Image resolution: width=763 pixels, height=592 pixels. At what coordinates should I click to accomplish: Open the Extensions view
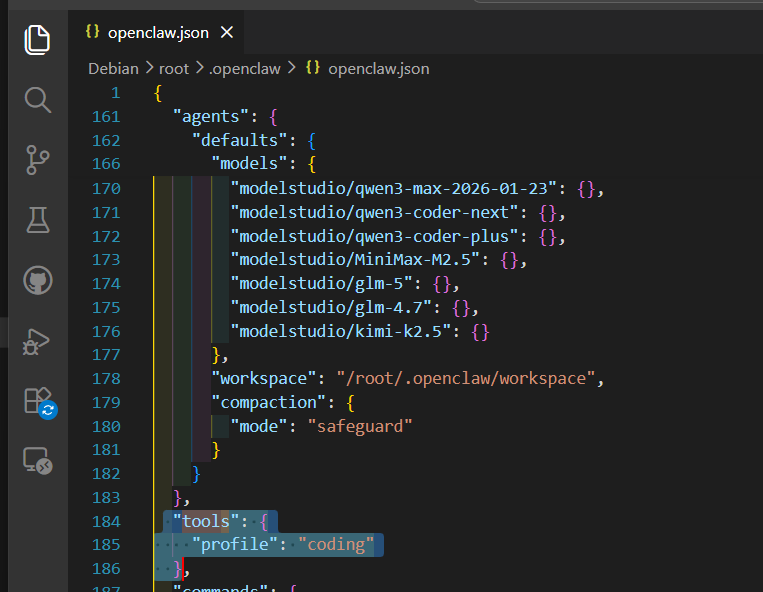tap(37, 401)
